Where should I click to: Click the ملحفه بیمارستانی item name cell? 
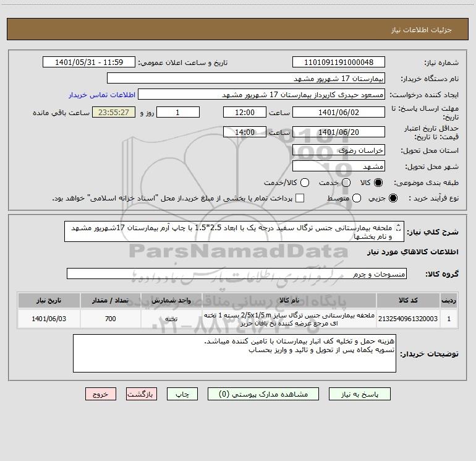click(x=289, y=319)
